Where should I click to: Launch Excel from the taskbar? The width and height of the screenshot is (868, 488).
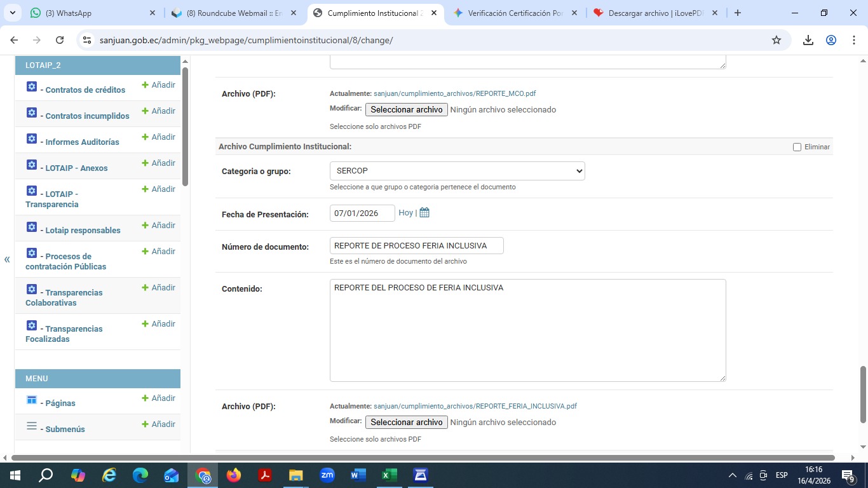[x=389, y=475]
